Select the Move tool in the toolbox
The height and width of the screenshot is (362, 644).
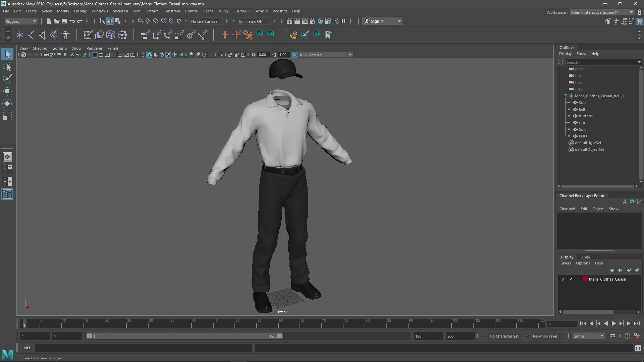(x=7, y=91)
